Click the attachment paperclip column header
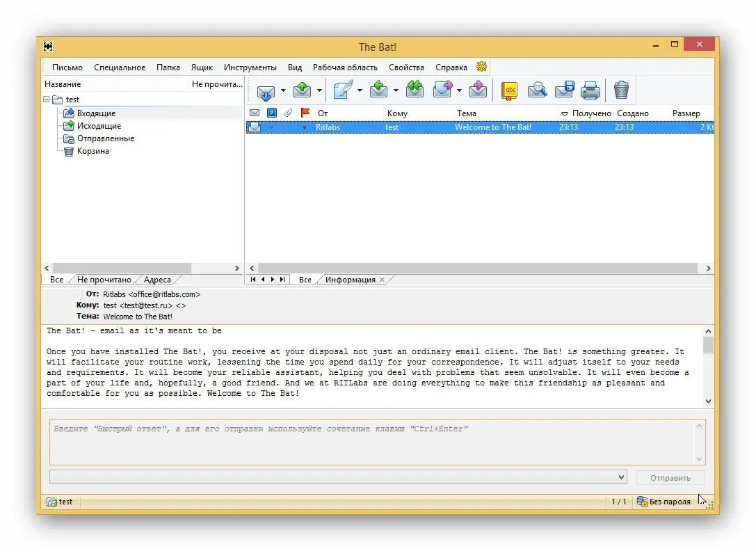Screen dimensions: 756x551 (289, 113)
